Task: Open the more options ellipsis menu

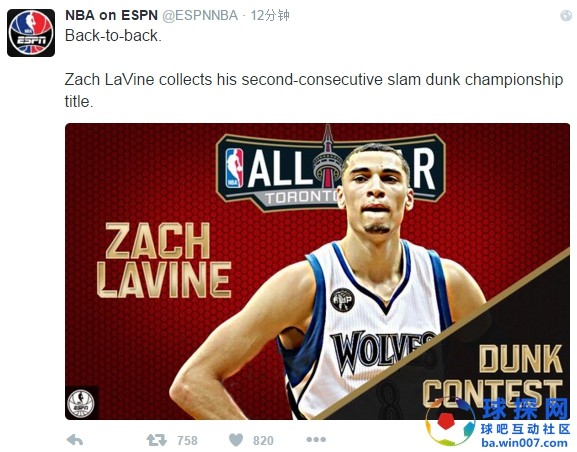Action: pos(316,439)
